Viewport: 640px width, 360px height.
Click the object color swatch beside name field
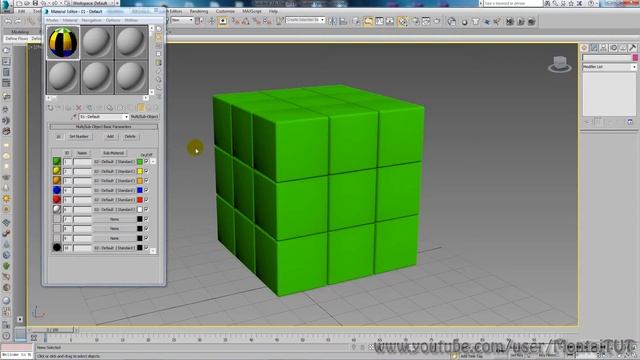(x=635, y=58)
